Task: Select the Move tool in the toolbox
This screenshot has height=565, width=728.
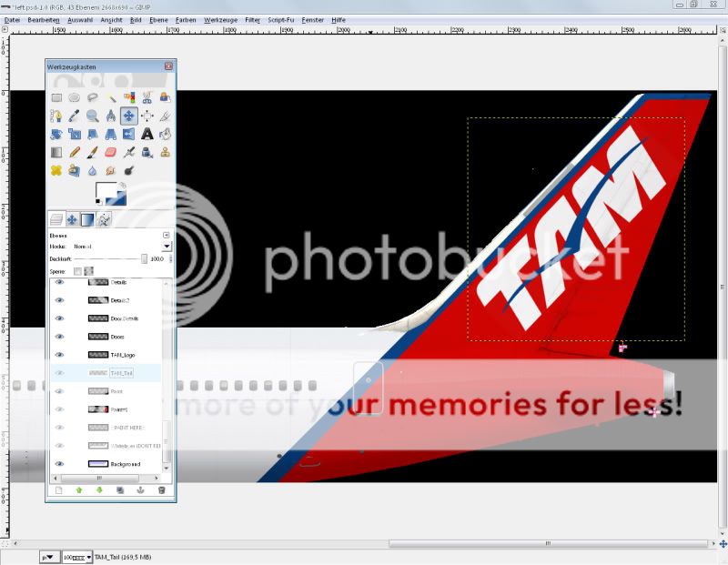Action: [128, 116]
